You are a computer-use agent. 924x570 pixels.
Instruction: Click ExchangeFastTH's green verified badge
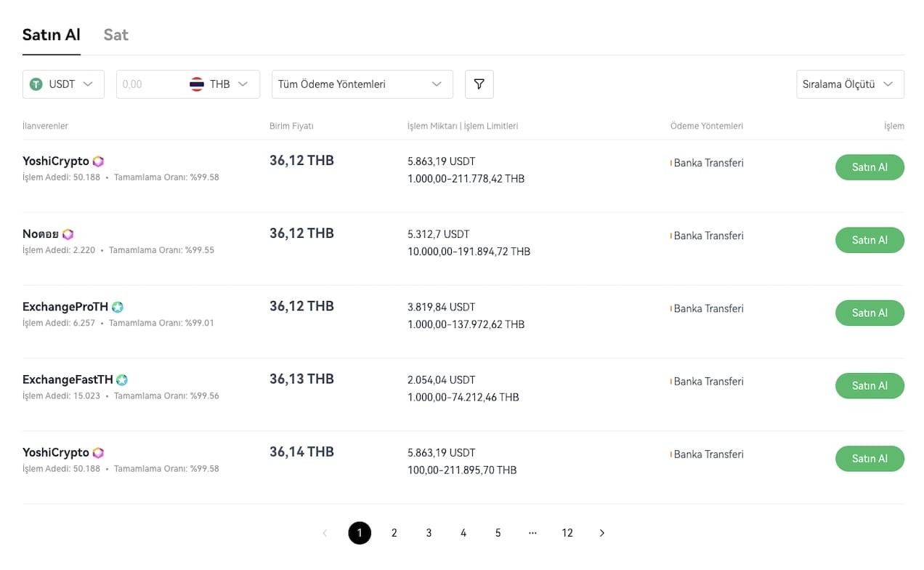point(122,380)
